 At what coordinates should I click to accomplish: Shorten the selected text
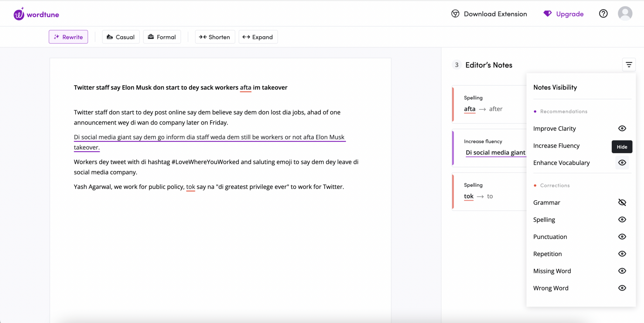pos(215,37)
